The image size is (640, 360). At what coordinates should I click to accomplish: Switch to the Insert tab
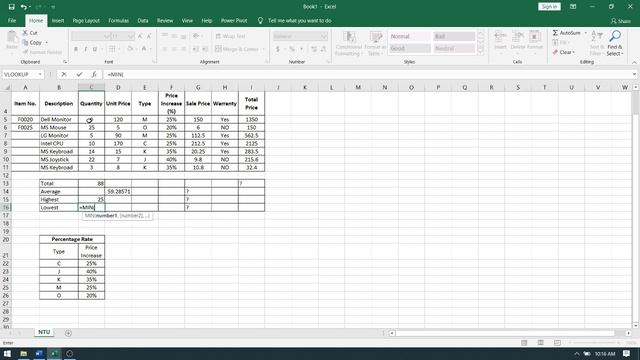pyautogui.click(x=58, y=20)
